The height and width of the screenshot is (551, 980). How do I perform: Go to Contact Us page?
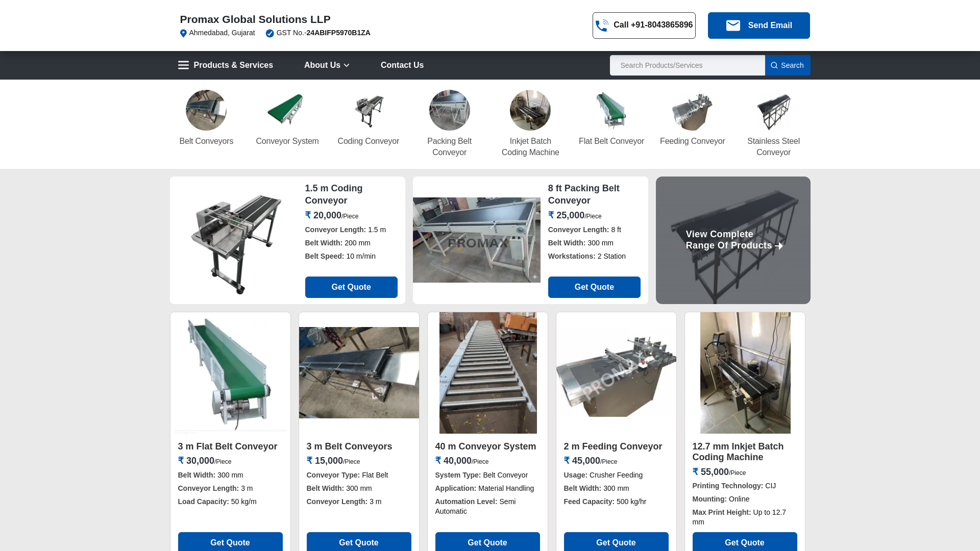pyautogui.click(x=402, y=65)
